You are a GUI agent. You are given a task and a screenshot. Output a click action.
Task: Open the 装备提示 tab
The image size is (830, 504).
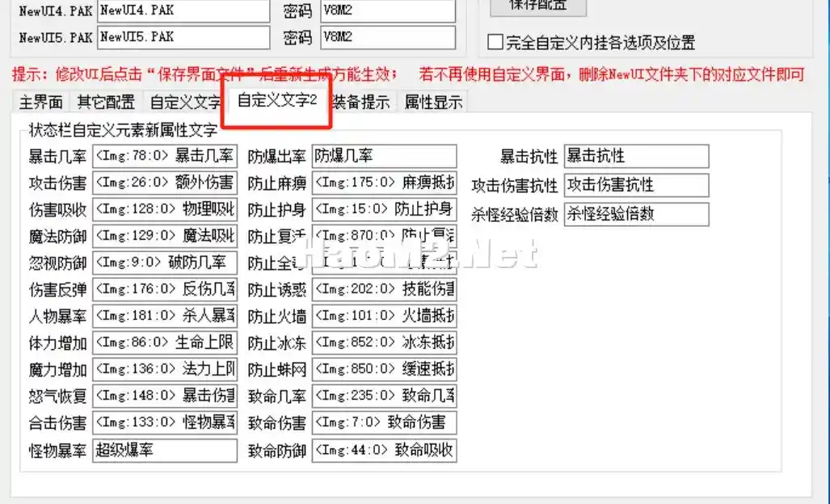coord(361,102)
